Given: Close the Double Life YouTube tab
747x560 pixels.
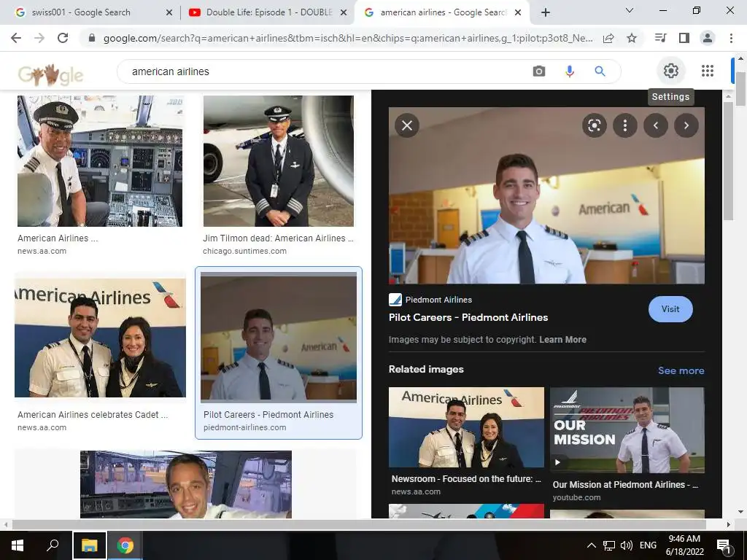Looking at the screenshot, I should [343, 12].
